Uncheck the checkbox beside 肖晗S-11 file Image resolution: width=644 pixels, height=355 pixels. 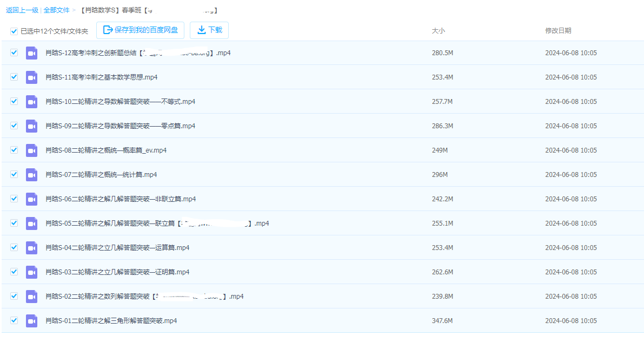(x=14, y=77)
